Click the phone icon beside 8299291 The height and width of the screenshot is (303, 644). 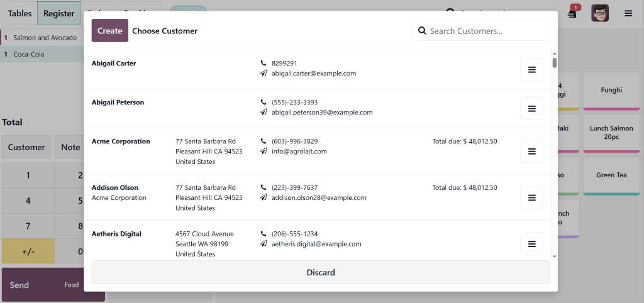pyautogui.click(x=264, y=63)
